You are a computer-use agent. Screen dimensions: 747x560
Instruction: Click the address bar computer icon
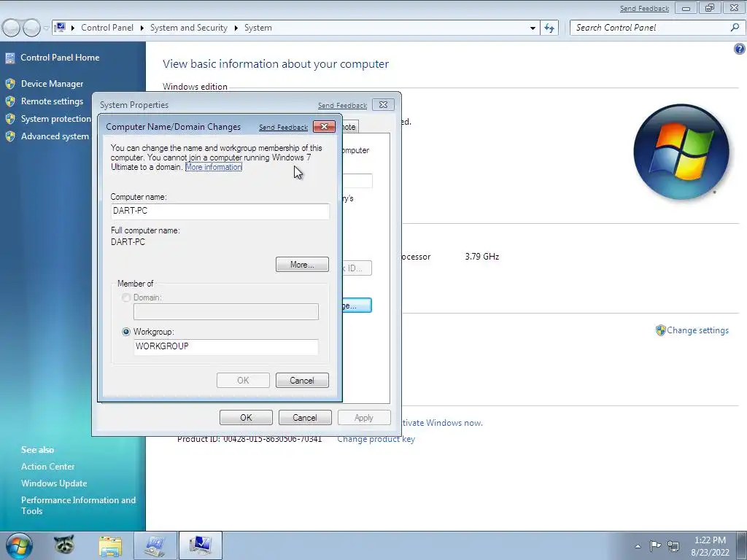tap(60, 28)
